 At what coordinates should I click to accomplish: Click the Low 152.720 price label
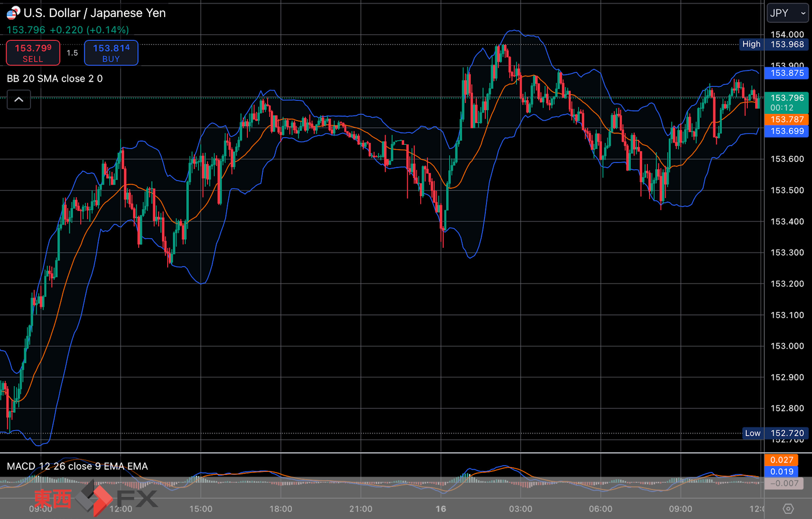[x=775, y=433]
